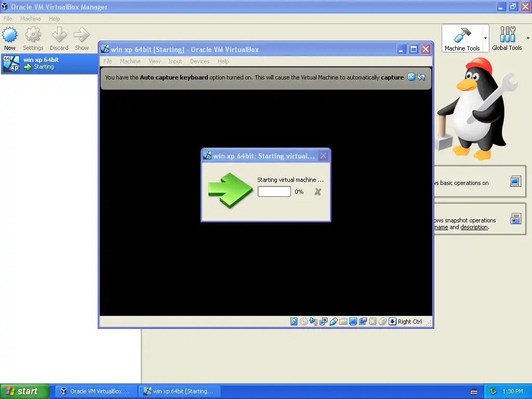Open the Input menu in the VM window
The image size is (532, 399).
[175, 61]
